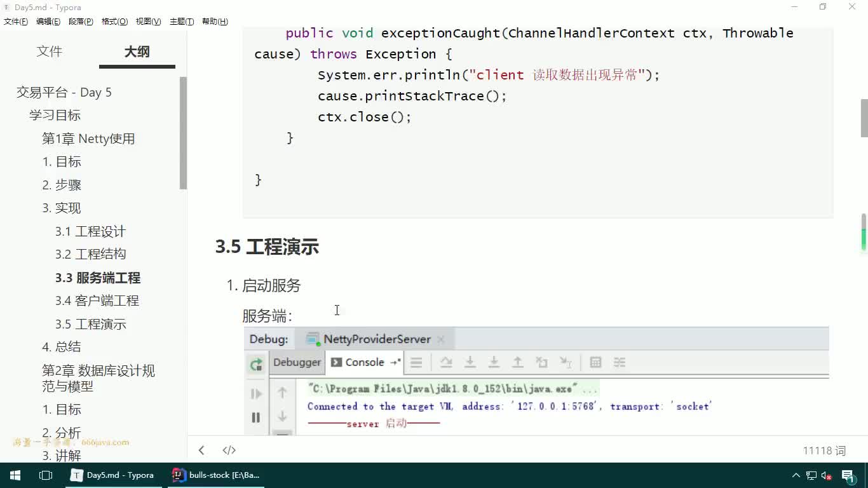Collapse the sidebar with the arrow icon

click(201, 451)
